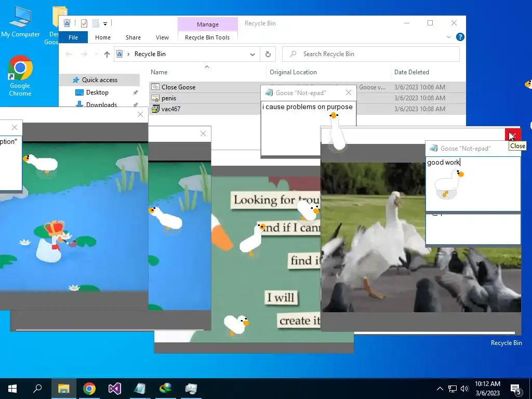Image resolution: width=532 pixels, height=399 pixels.
Task: Select the vac467 file row
Action: pyautogui.click(x=170, y=109)
